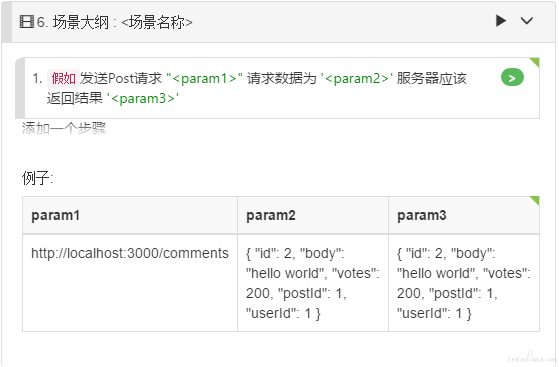
Task: Edit the scenario name <场景名称>
Action: coord(157,22)
